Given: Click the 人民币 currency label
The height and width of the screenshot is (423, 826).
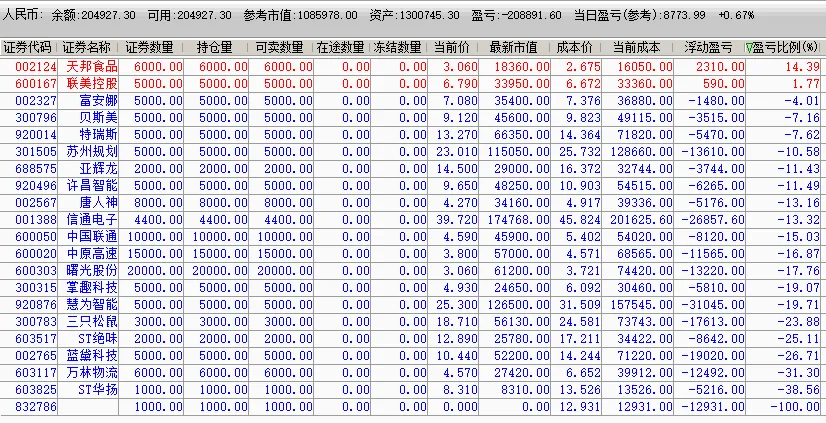Looking at the screenshot, I should [22, 15].
